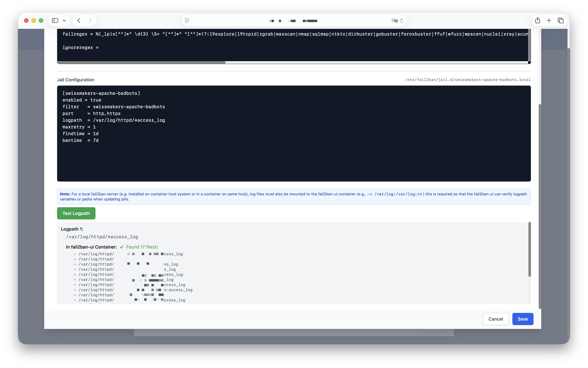Click the 'filter = swissmakers-apache-badbots' line
Image resolution: width=588 pixels, height=368 pixels.
114,107
